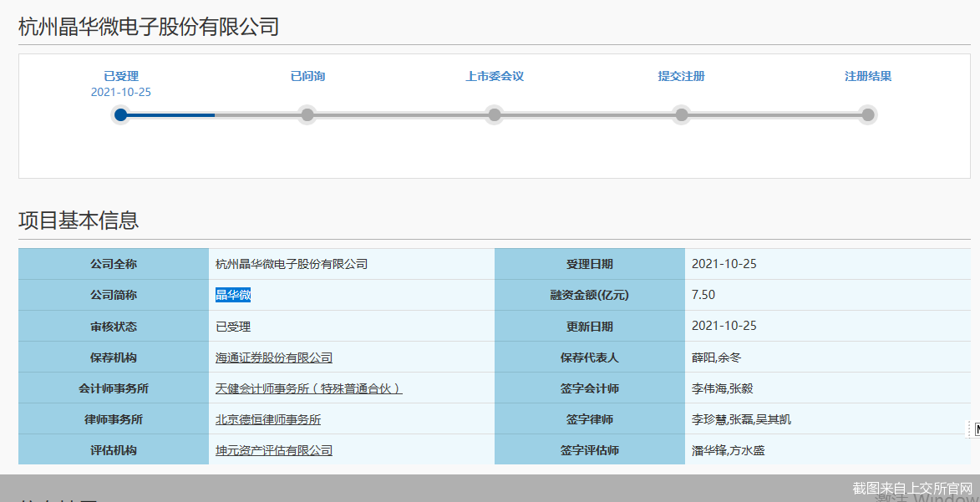Click the 上市委会议 step label

click(x=495, y=76)
